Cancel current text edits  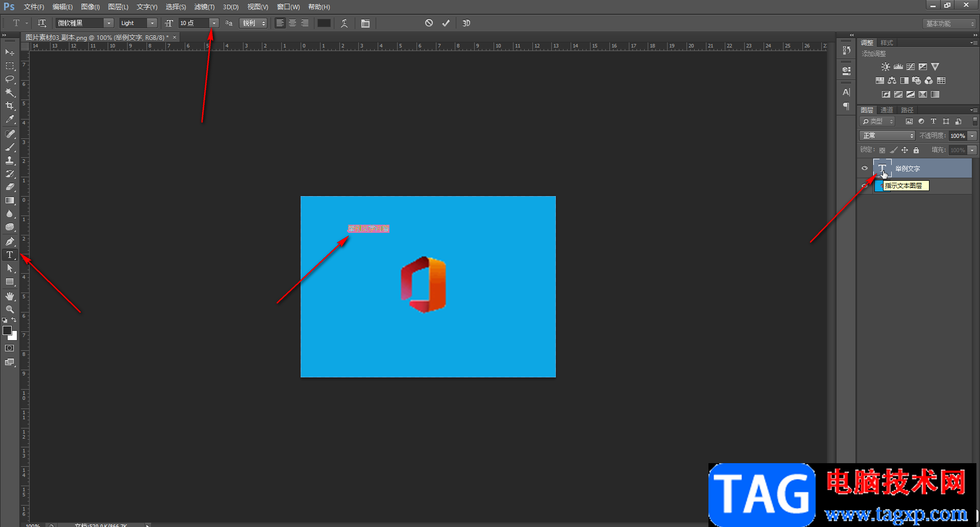pos(429,23)
